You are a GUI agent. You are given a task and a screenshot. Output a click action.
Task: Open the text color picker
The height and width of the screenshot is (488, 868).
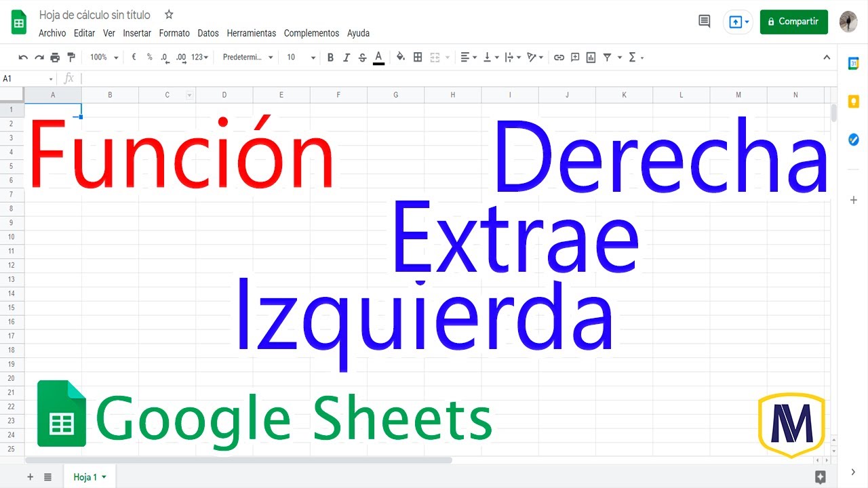(378, 58)
